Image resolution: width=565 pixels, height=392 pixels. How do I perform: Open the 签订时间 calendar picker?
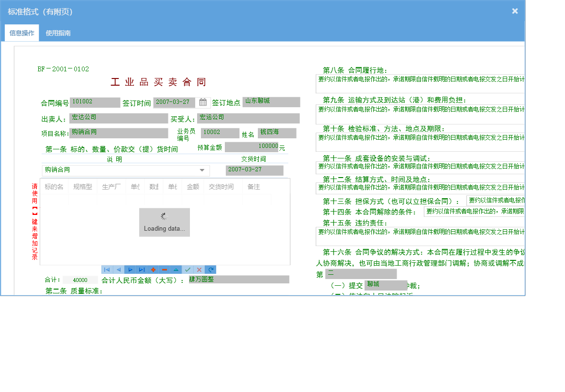coord(202,102)
